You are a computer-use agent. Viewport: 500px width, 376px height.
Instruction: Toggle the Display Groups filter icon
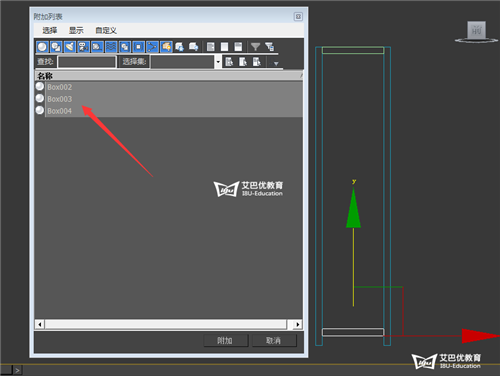(x=125, y=47)
